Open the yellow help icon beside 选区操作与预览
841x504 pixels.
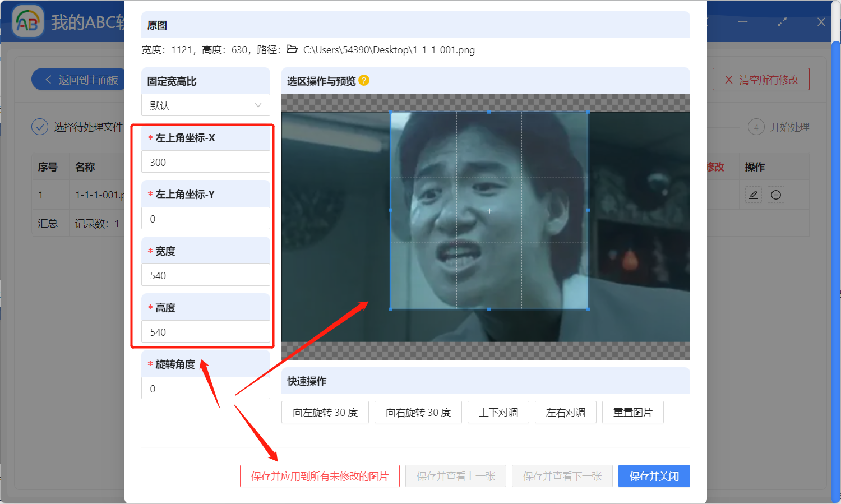pyautogui.click(x=364, y=80)
